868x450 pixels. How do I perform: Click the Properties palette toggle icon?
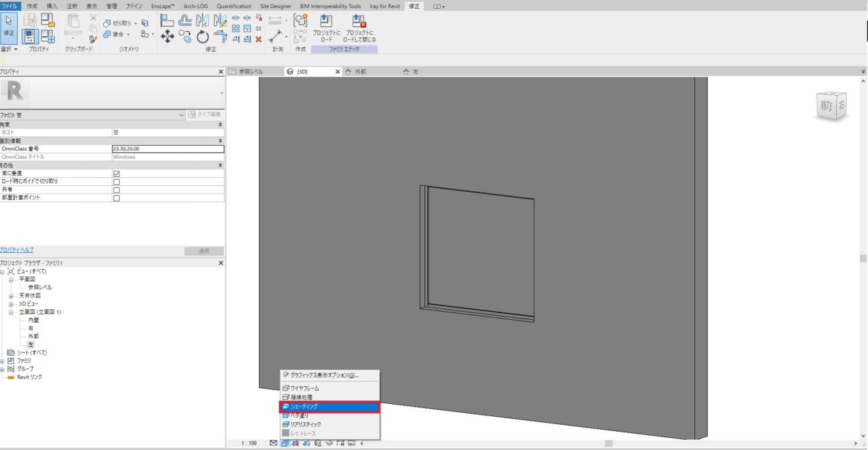tap(31, 37)
